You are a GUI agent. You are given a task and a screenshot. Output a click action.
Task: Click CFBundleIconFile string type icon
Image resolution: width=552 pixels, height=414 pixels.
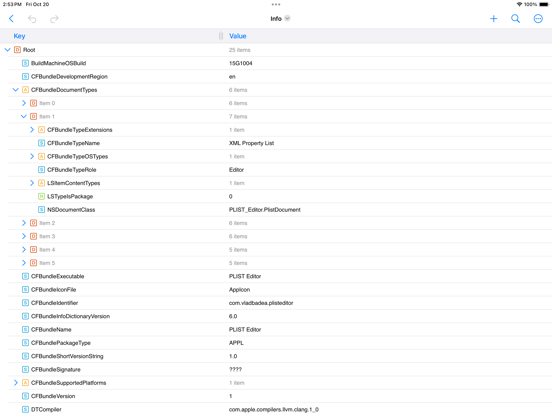pyautogui.click(x=25, y=290)
